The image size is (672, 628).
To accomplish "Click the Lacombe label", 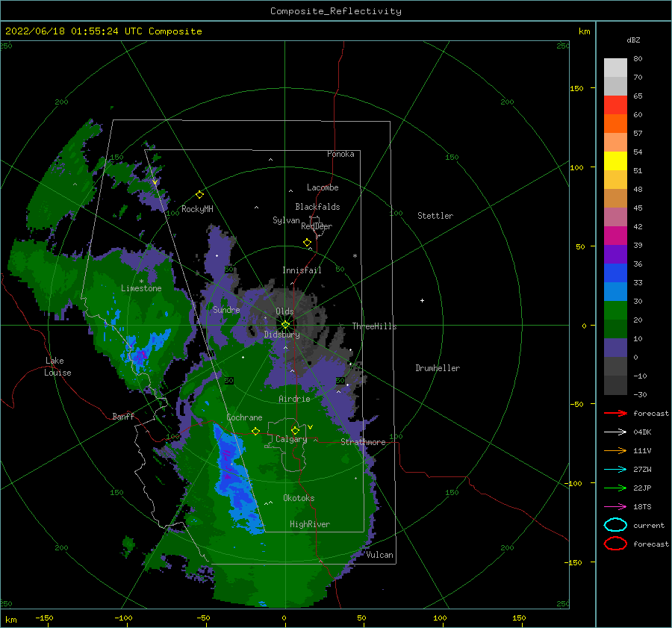I will click(x=323, y=187).
